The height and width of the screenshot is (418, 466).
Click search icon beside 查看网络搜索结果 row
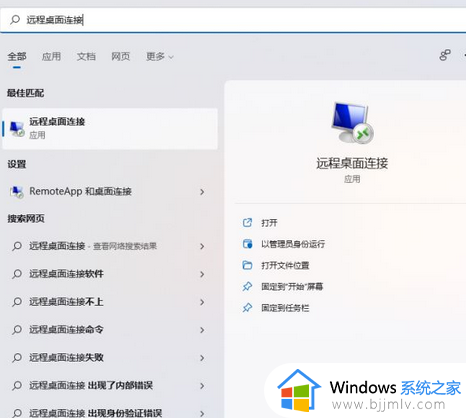[17, 247]
